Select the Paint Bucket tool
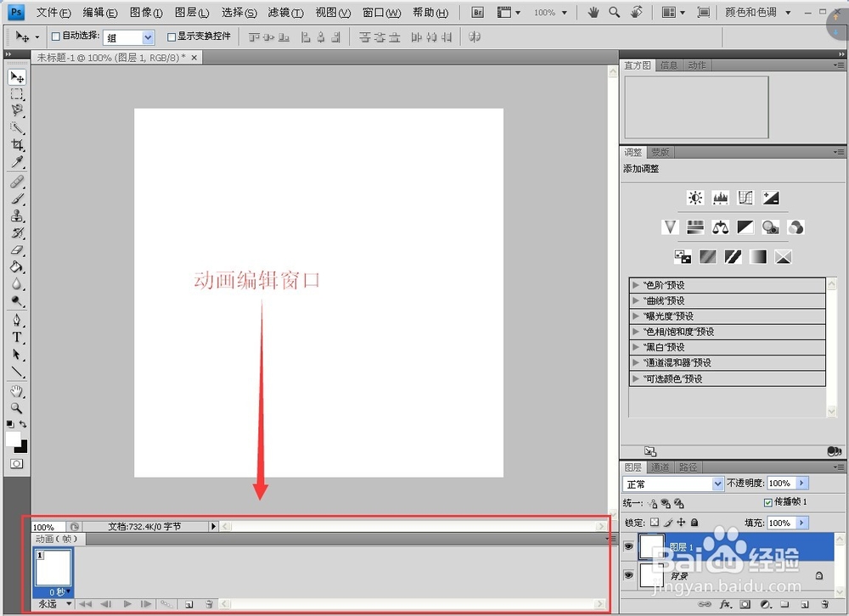The height and width of the screenshot is (616, 849). click(17, 267)
